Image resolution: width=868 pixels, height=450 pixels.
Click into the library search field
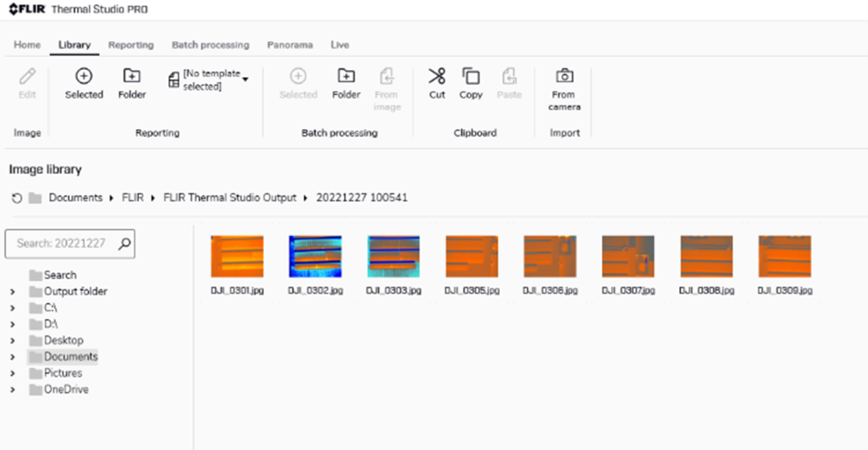61,243
